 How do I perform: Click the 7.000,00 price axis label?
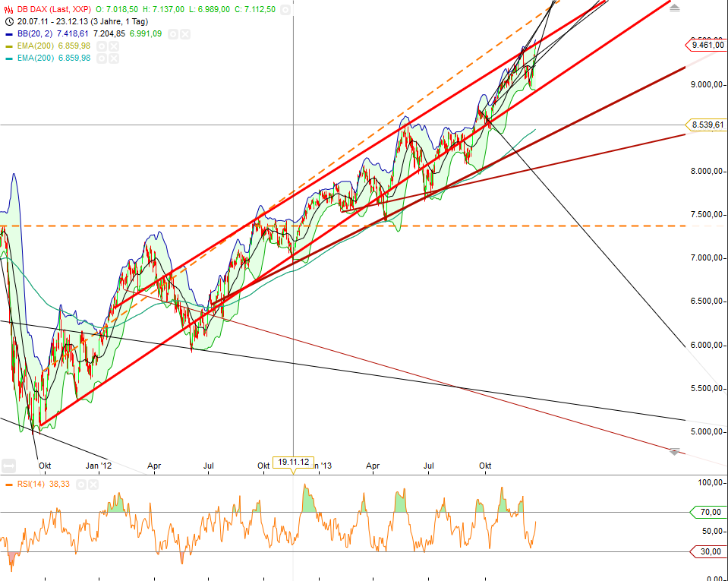point(708,257)
